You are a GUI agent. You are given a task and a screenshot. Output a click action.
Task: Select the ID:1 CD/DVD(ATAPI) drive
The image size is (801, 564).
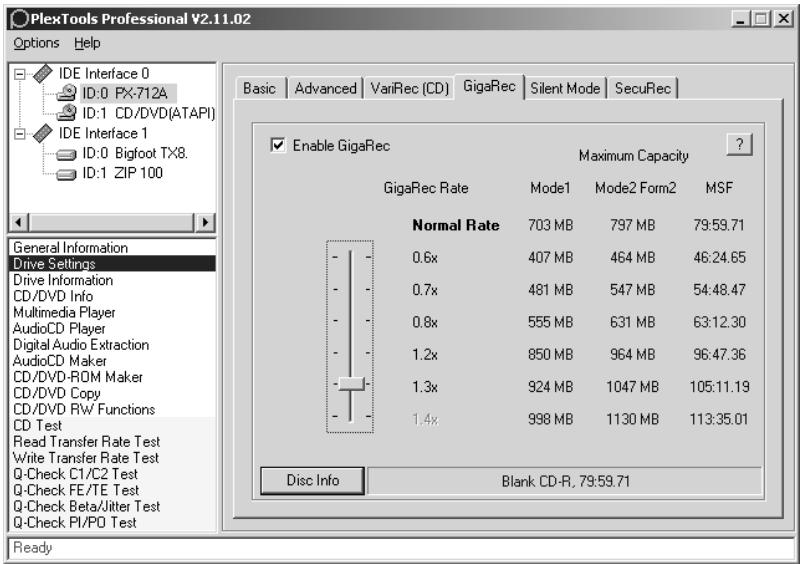(149, 113)
